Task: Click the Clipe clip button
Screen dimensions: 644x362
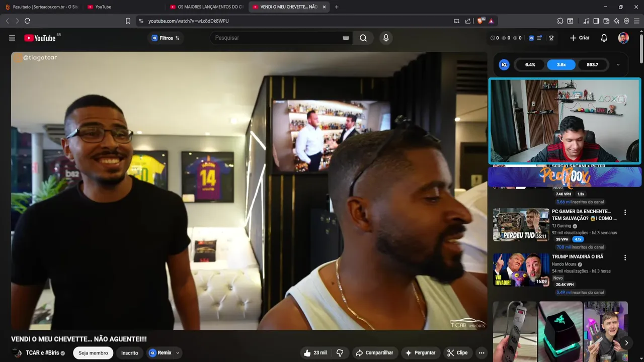Action: click(x=457, y=353)
